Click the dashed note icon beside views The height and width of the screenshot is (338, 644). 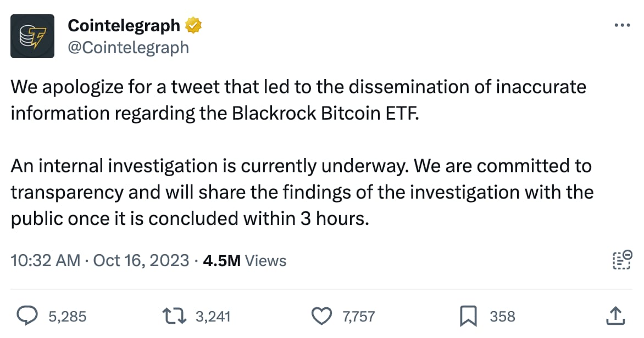pyautogui.click(x=623, y=260)
